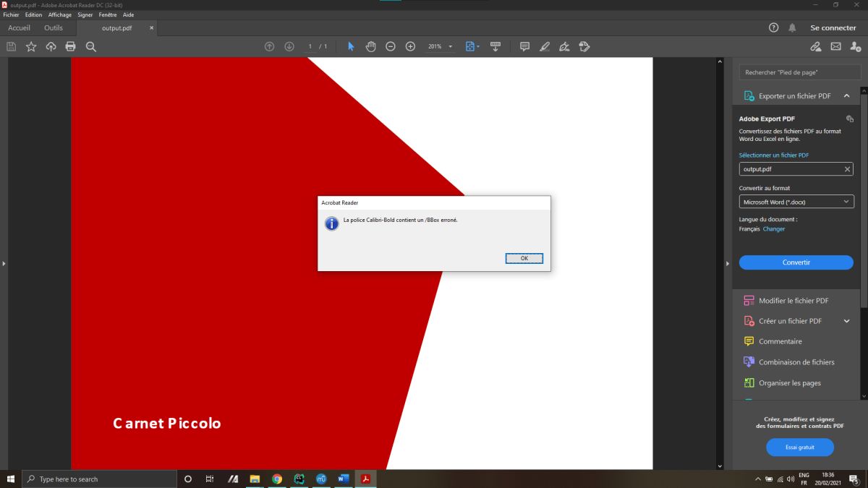Expand the Créer un fichier PDF chevron
868x488 pixels.
[x=847, y=321]
